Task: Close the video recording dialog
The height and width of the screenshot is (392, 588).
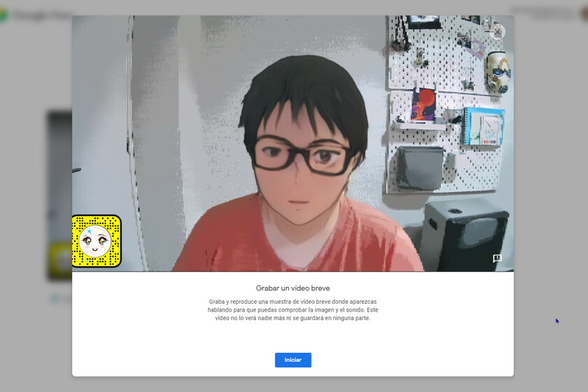Action: (497, 32)
